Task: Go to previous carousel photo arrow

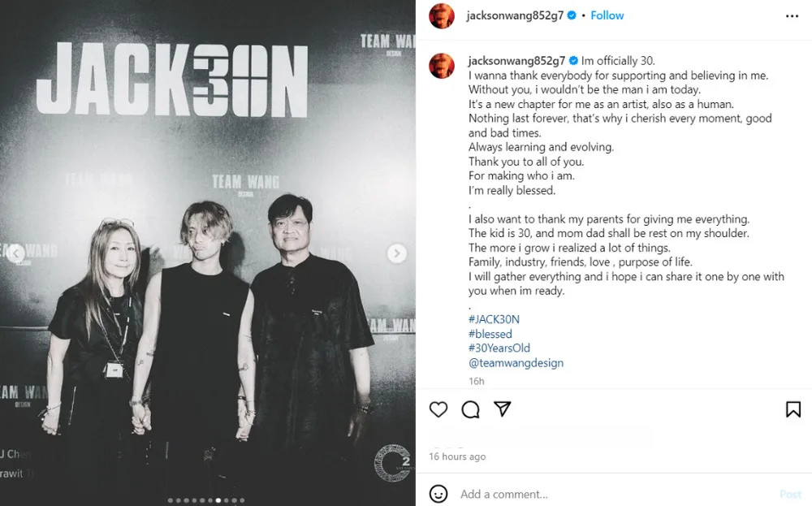Action: pyautogui.click(x=15, y=253)
